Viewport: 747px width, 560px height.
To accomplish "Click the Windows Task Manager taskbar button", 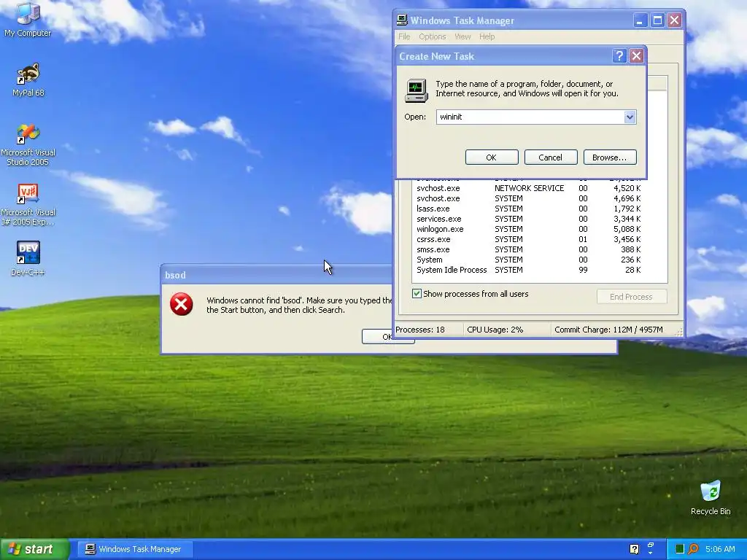I will pyautogui.click(x=136, y=549).
